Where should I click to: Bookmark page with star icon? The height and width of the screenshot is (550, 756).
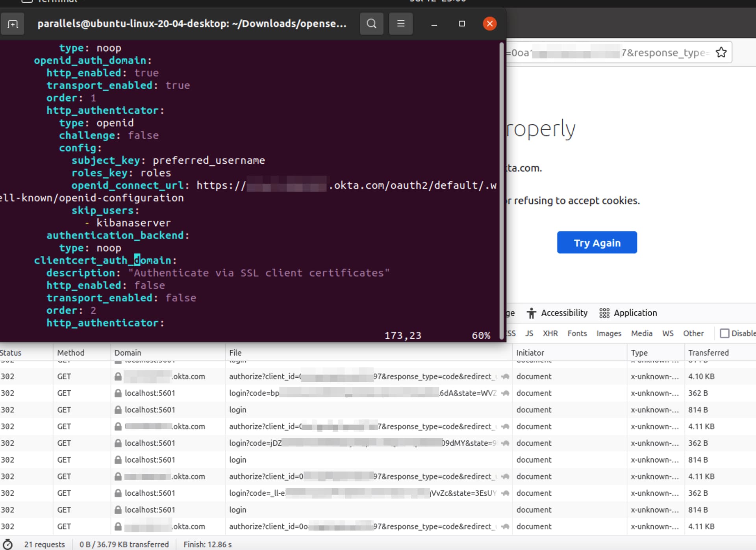[721, 52]
